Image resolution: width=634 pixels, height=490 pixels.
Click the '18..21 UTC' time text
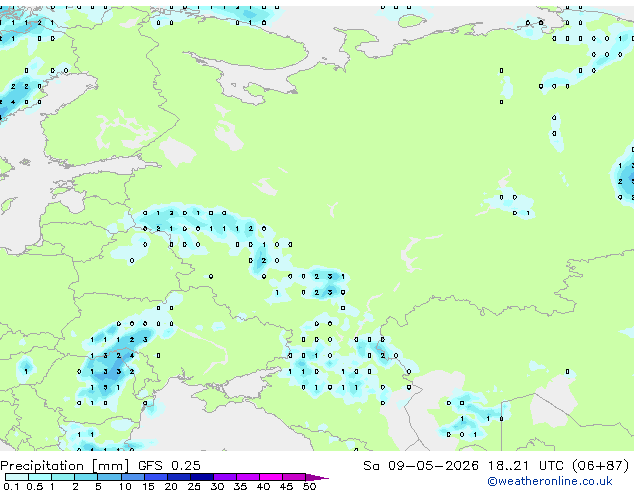pos(525,466)
